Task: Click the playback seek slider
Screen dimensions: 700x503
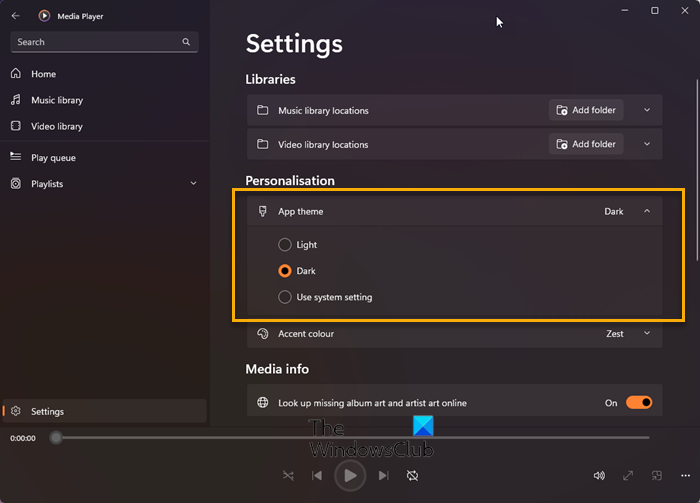Action: pos(352,438)
